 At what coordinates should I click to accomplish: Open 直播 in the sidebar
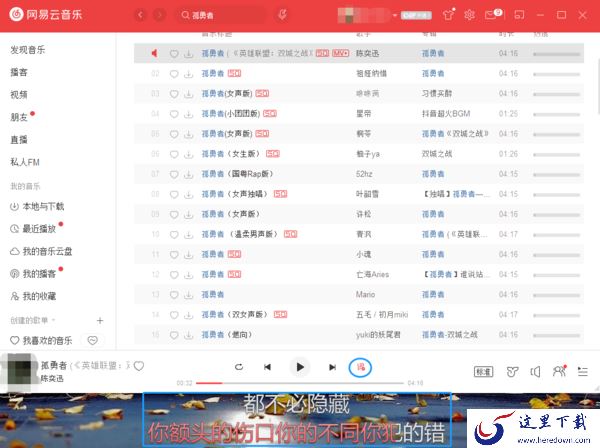19,140
